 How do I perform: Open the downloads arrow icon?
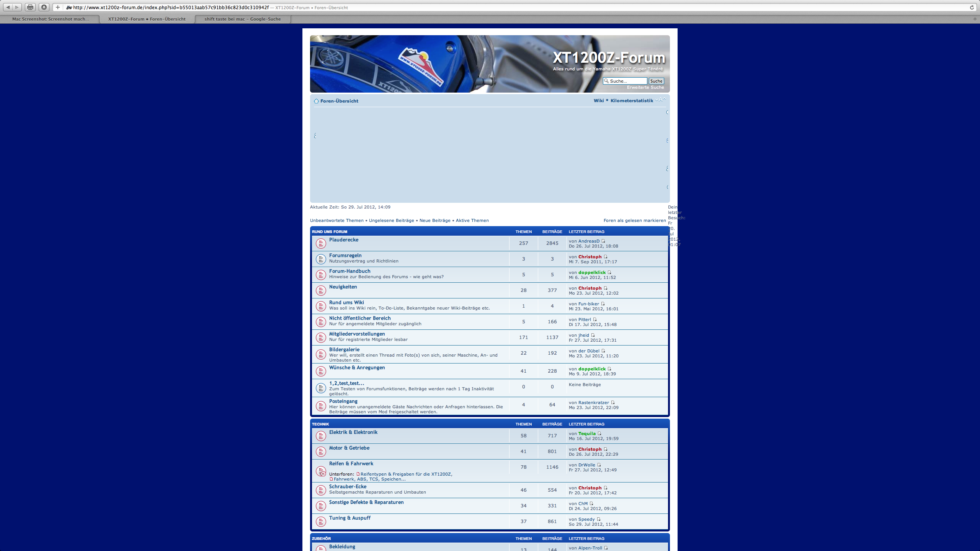click(44, 7)
